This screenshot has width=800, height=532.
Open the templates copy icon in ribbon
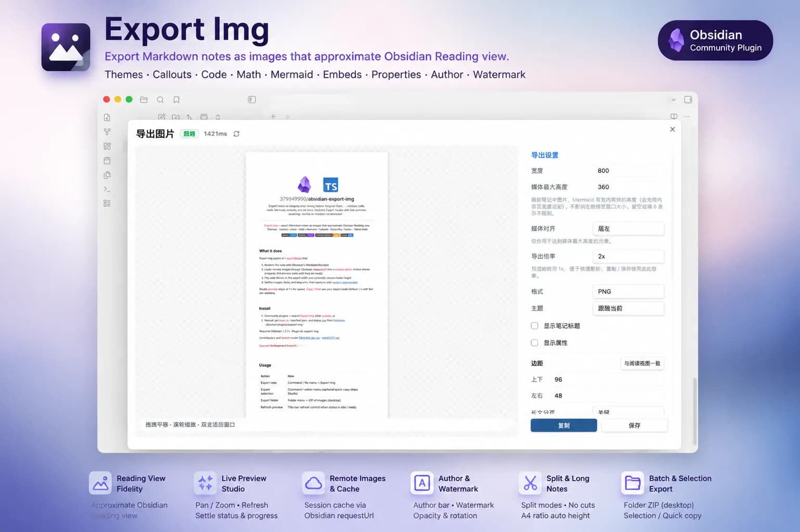(107, 175)
